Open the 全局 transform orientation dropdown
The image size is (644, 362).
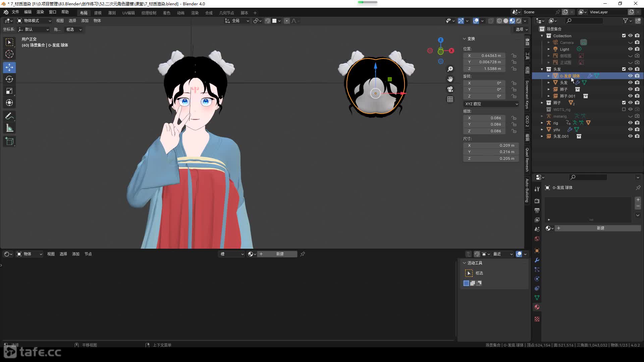(237, 21)
